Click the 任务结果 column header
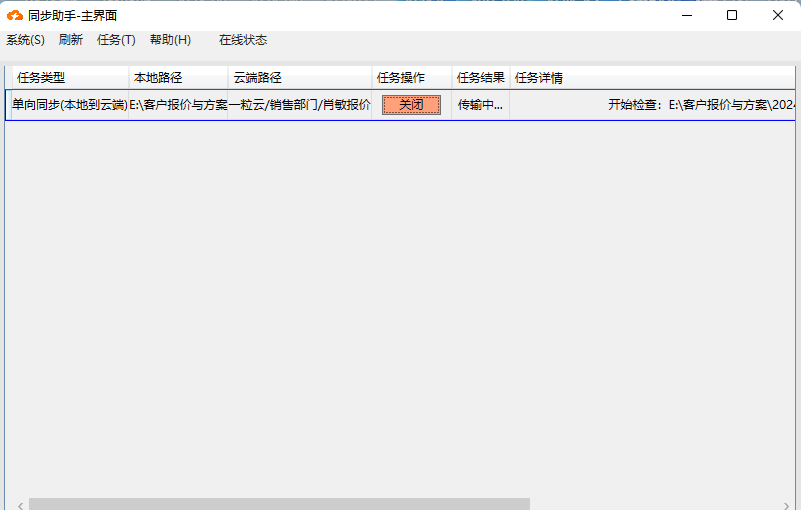The image size is (801, 510). point(480,78)
